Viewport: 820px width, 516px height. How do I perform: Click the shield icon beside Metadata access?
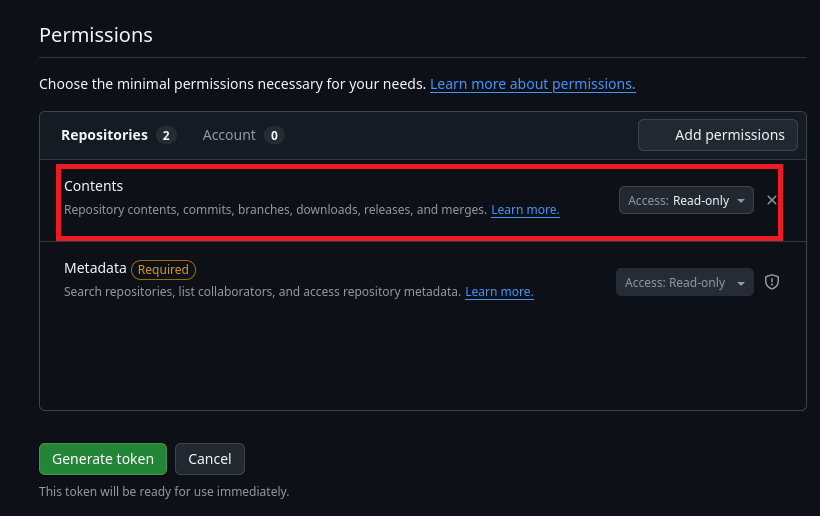coord(772,282)
